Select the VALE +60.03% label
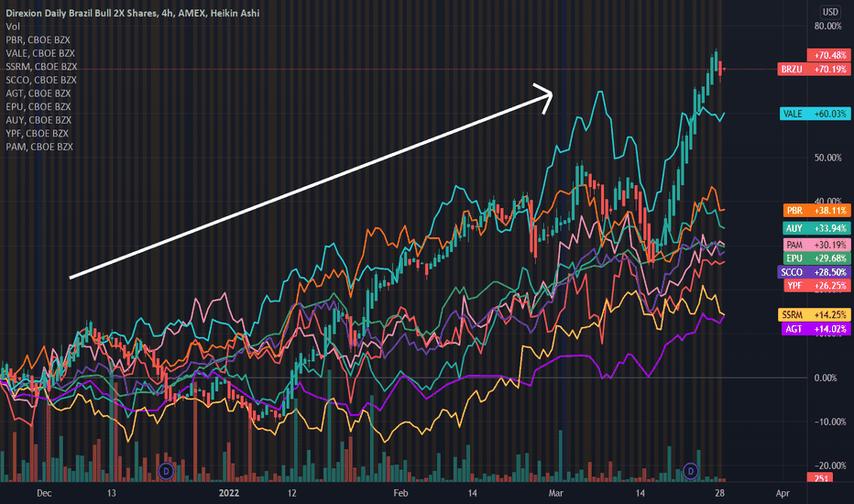The image size is (854, 504). [x=815, y=114]
